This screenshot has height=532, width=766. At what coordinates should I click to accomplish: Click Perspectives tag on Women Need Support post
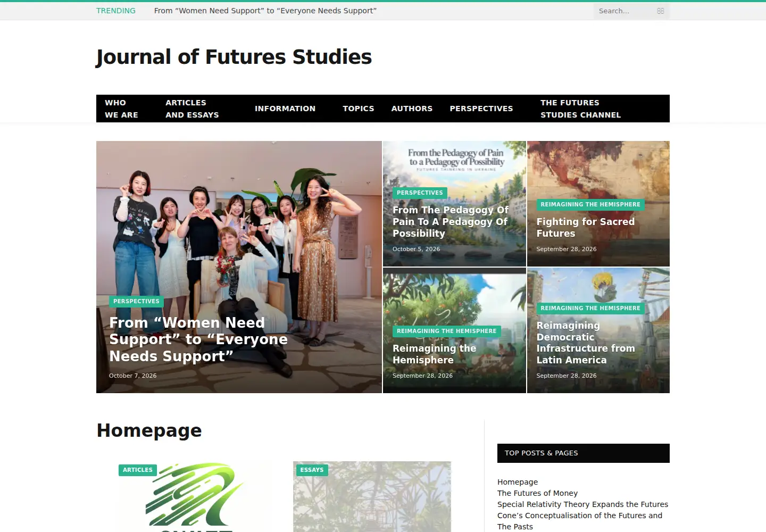(136, 301)
